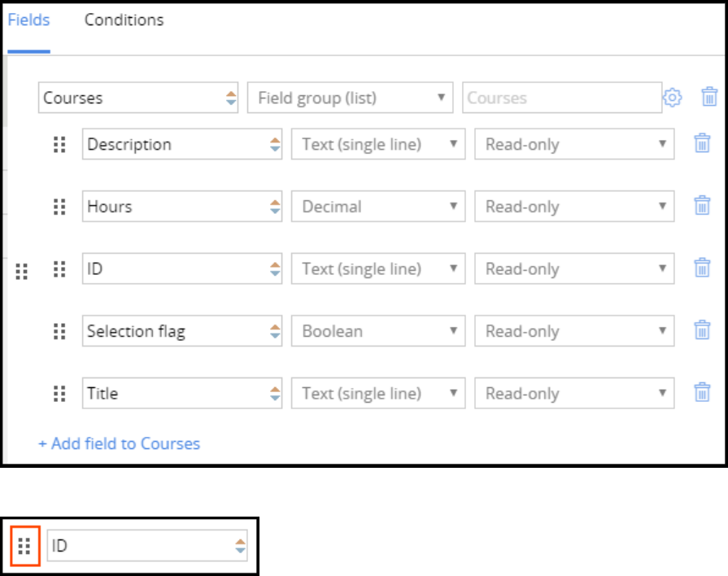This screenshot has width=728, height=576.
Task: Click trash icon for Hours row
Action: pyautogui.click(x=702, y=206)
